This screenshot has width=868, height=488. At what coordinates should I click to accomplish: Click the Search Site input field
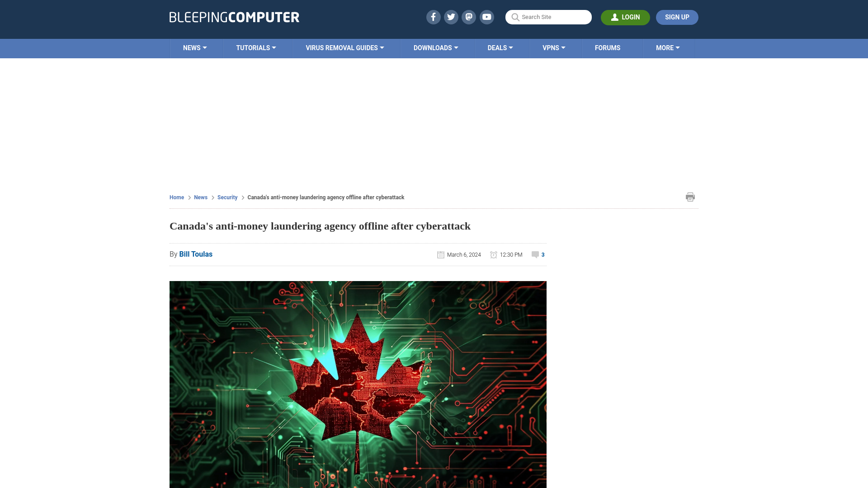[548, 17]
